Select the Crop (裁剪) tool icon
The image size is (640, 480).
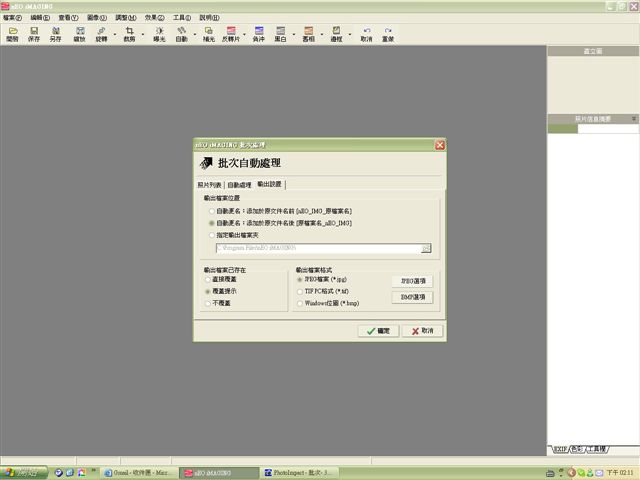coord(129,34)
